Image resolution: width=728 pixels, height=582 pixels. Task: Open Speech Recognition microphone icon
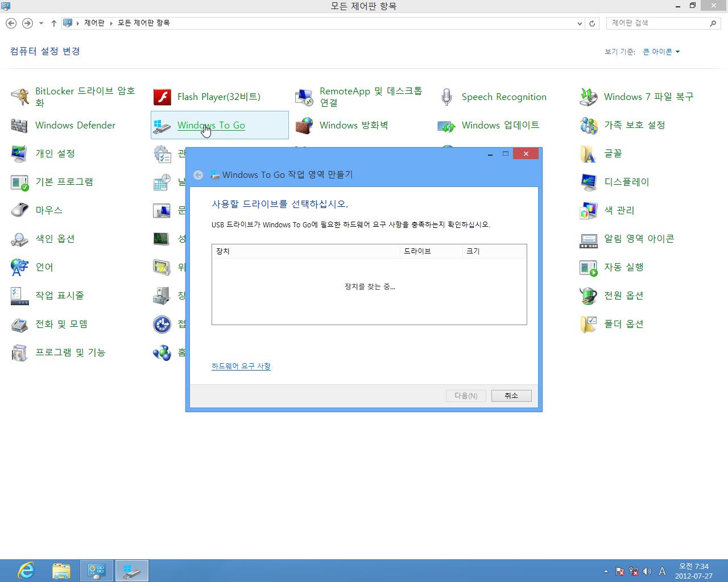click(446, 97)
